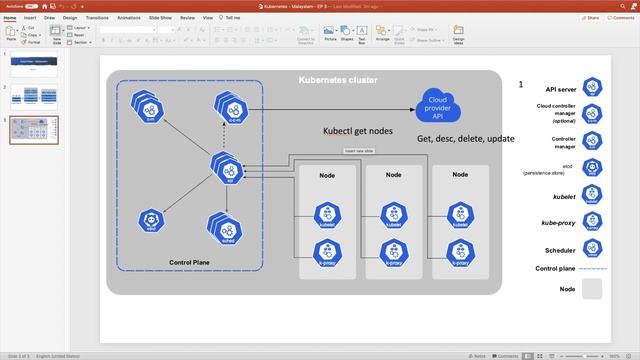Click the zoom slider in status bar

tap(582, 356)
